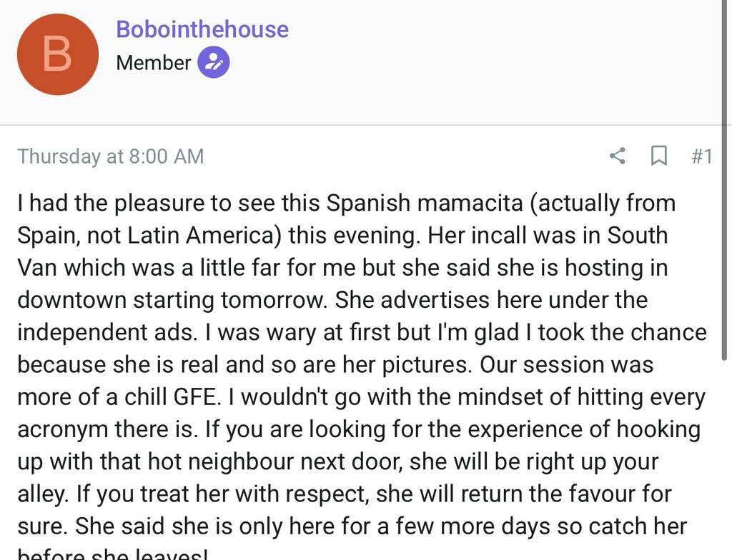
Task: Click the Member title under the username
Action: click(153, 63)
